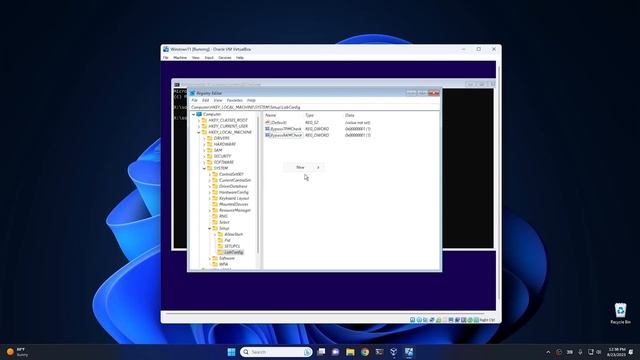This screenshot has width=640, height=360.
Task: Open the Terminal taskbar icon
Action: pyautogui.click(x=380, y=352)
